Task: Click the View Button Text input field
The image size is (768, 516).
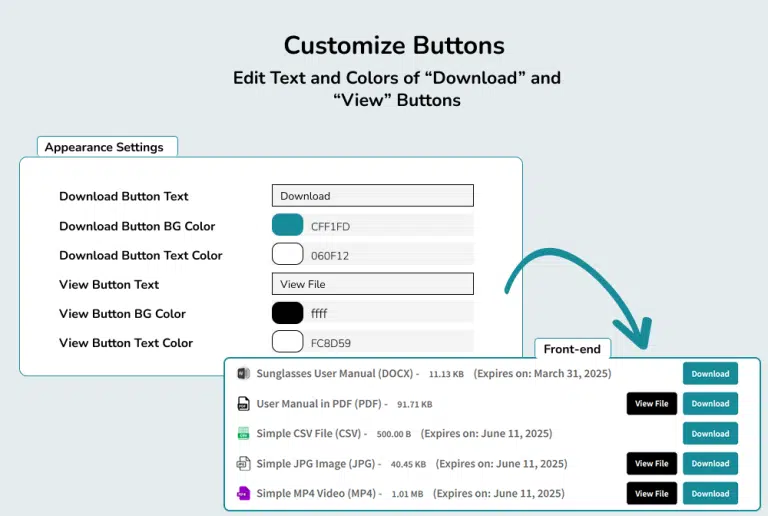Action: click(372, 284)
